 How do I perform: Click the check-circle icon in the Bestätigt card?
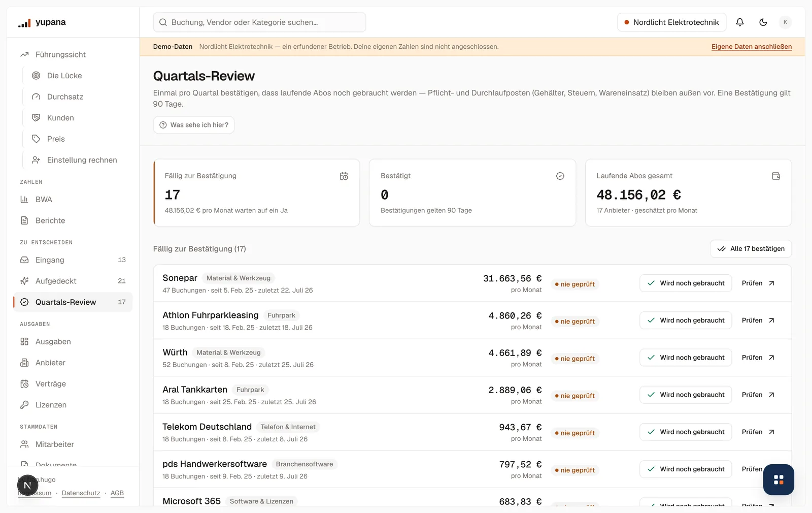(x=560, y=176)
